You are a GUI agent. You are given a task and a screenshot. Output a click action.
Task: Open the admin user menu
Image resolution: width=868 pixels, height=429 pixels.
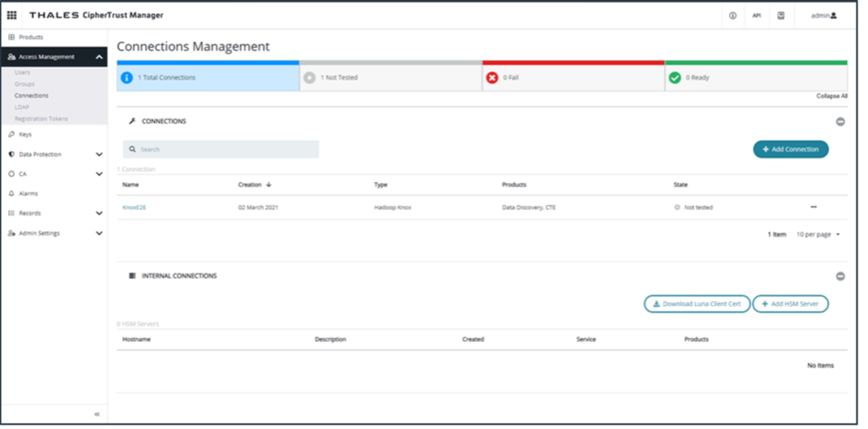click(x=823, y=15)
